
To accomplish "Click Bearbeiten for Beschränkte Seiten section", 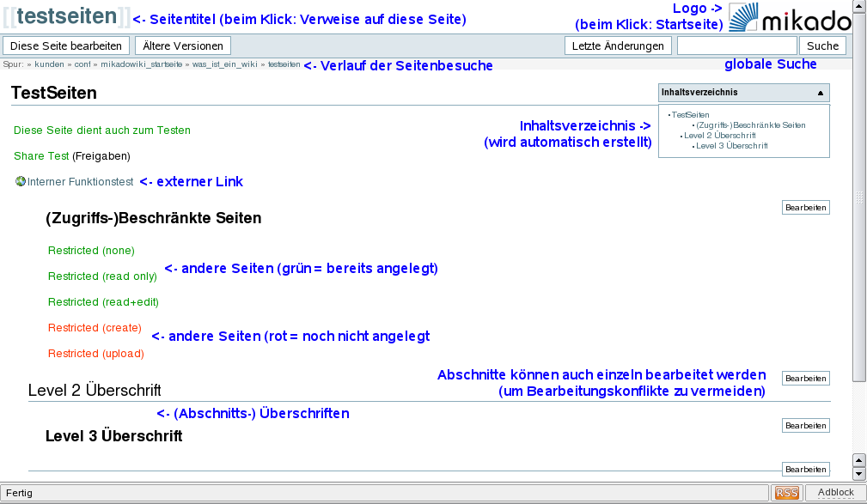I will [x=806, y=207].
